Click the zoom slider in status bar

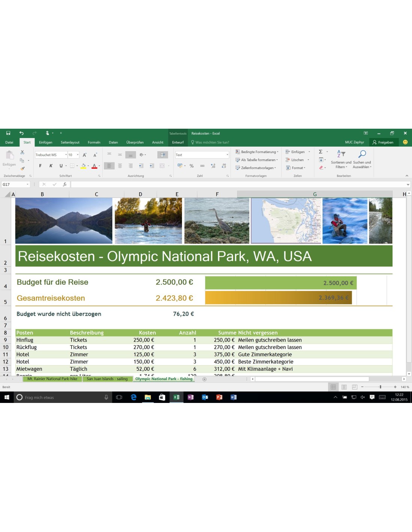point(380,387)
